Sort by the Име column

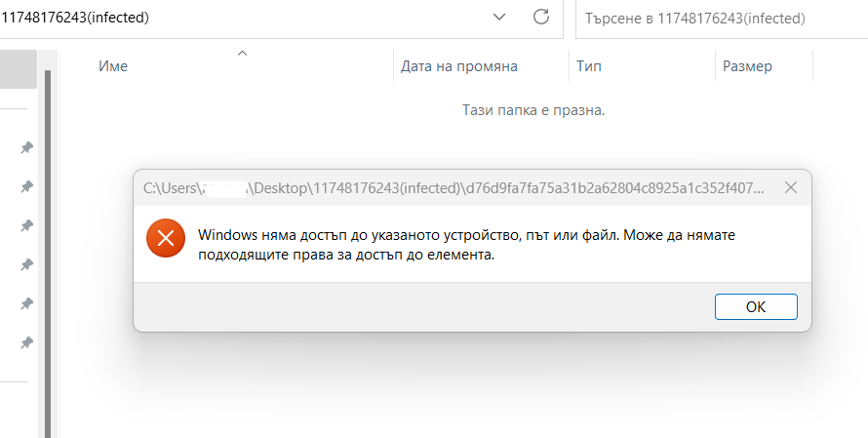[x=113, y=66]
